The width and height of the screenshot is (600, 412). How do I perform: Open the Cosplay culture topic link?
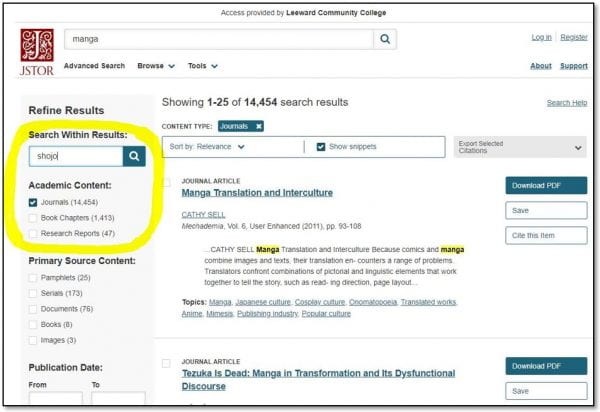pos(320,302)
